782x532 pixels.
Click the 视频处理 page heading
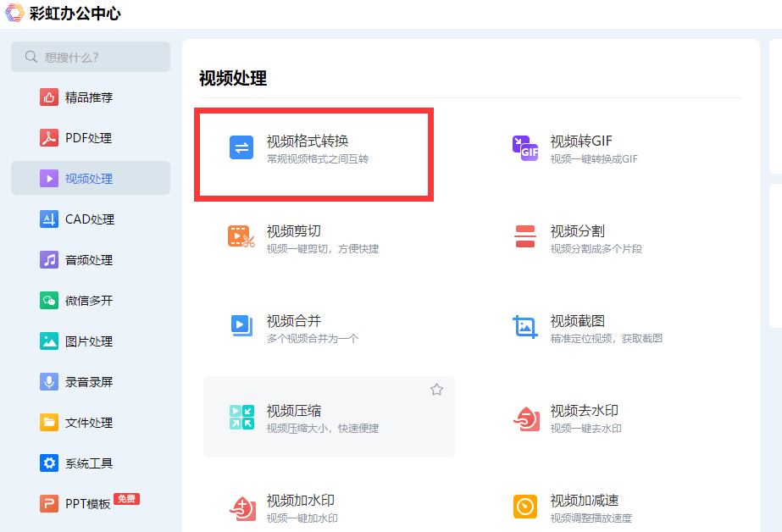click(x=233, y=78)
